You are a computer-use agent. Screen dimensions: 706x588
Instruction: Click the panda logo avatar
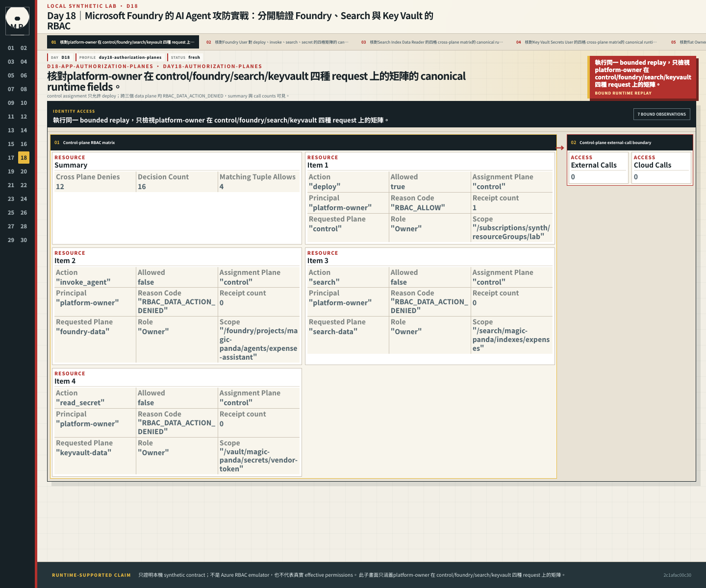[17, 21]
